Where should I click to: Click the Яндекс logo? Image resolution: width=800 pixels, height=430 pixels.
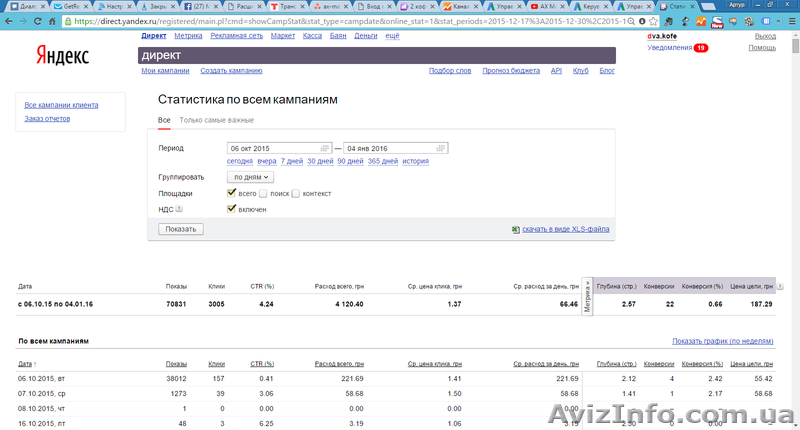[63, 54]
